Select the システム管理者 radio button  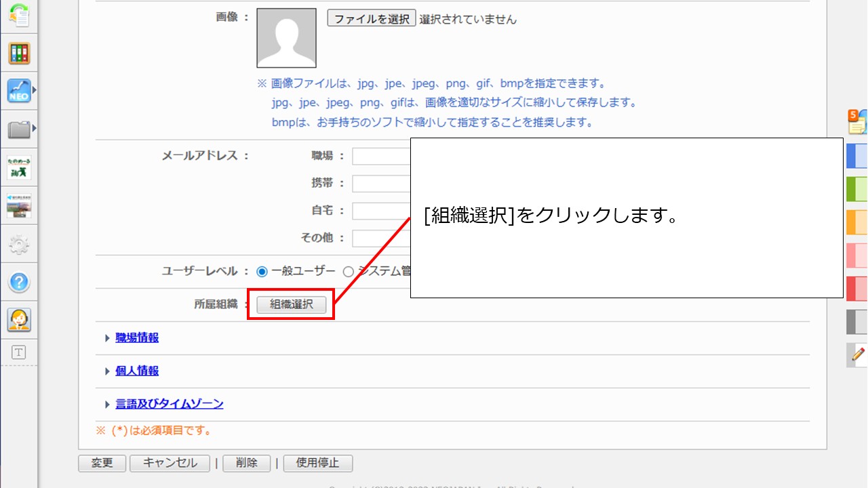point(348,272)
